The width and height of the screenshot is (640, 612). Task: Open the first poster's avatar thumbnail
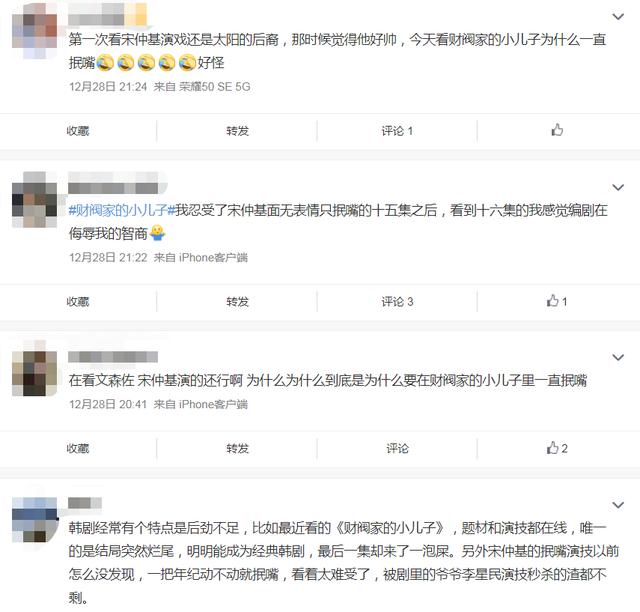[35, 31]
